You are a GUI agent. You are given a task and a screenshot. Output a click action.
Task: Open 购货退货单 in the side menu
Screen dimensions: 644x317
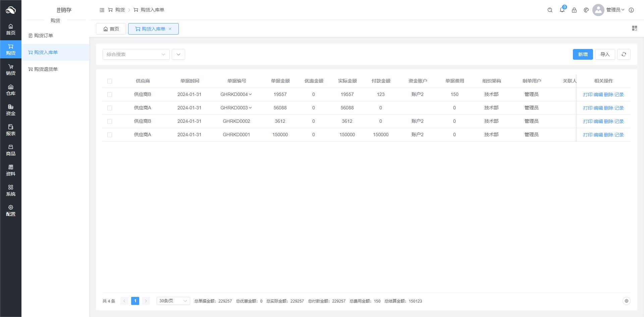point(46,69)
